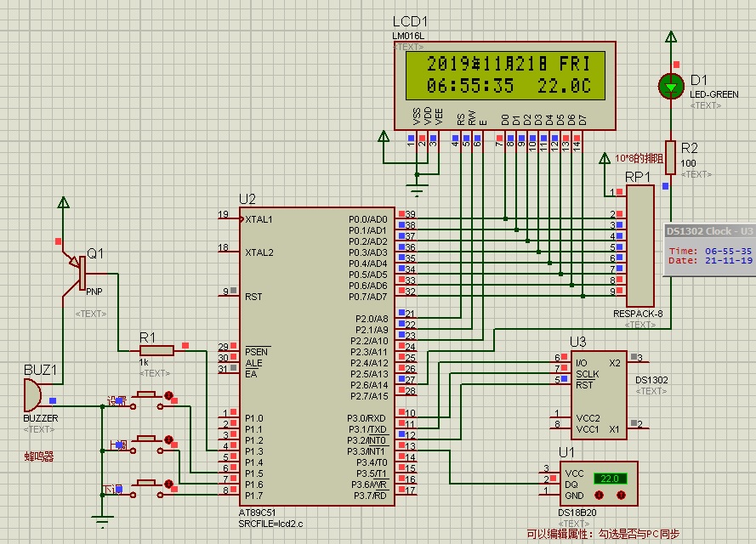Image resolution: width=756 pixels, height=544 pixels.
Task: Select the RP1 resistor pack body
Action: coord(639,246)
